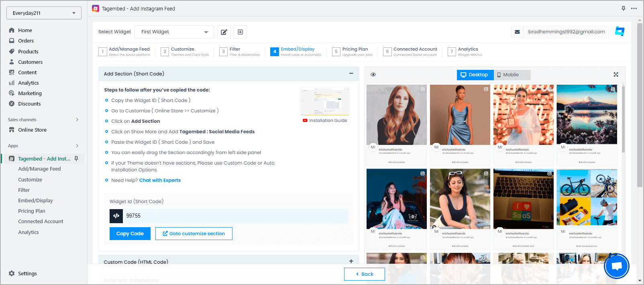The height and width of the screenshot is (285, 644).
Task: Open Analytics submenu under Tagembed
Action: point(29,232)
